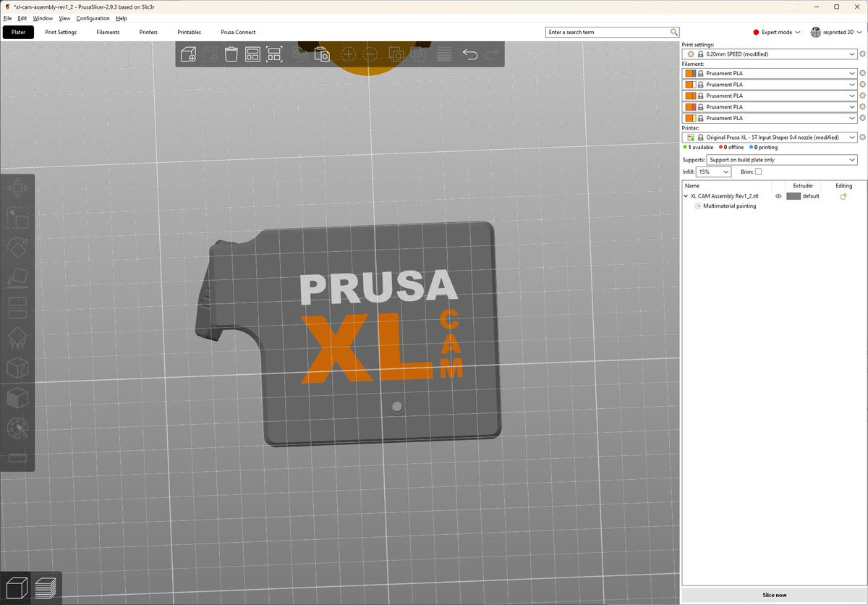Click the Delete all trash can icon

(231, 54)
